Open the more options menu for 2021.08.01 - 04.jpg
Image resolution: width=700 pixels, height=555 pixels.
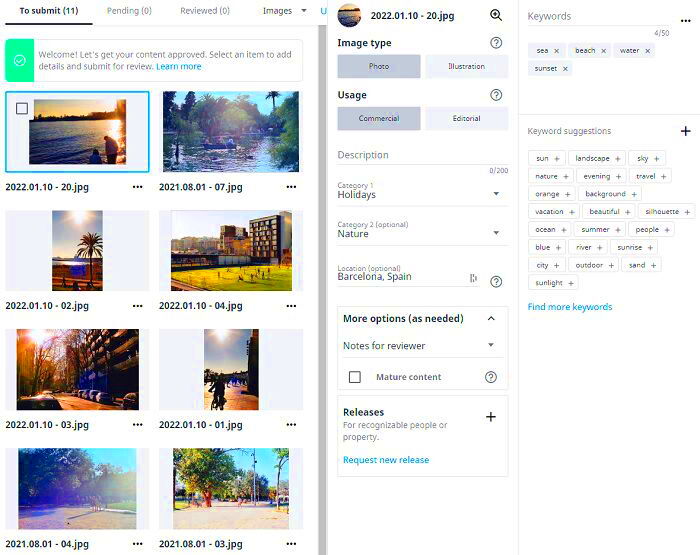[x=138, y=543]
